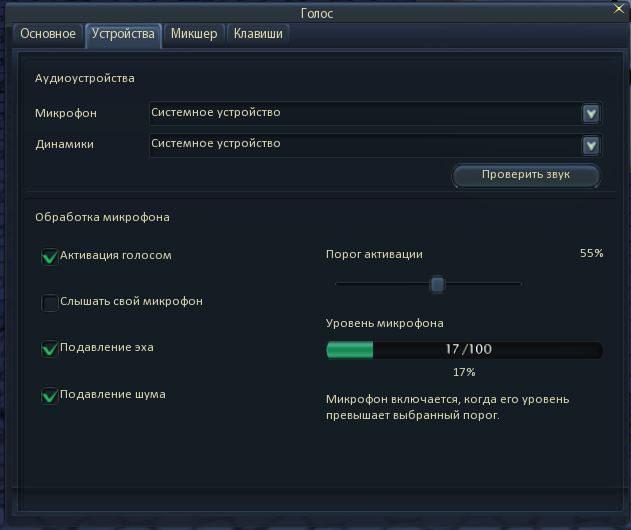Switch to the Основное tab
The image size is (631, 530).
[x=48, y=35]
